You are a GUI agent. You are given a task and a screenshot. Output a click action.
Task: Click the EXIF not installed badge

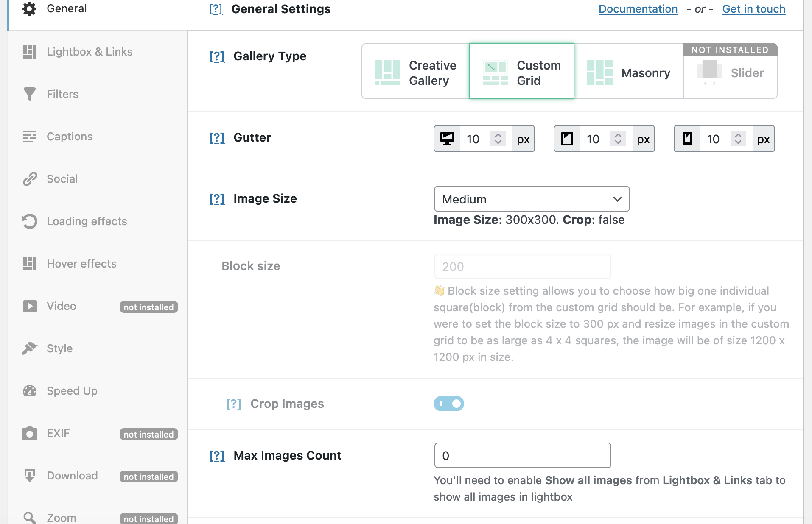pos(148,434)
